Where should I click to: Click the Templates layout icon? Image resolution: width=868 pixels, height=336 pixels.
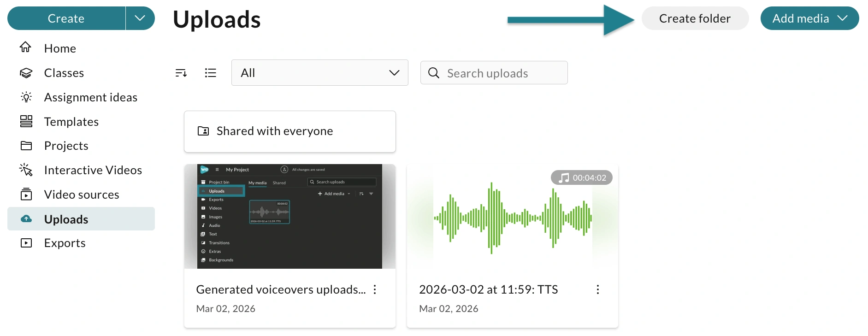point(26,121)
